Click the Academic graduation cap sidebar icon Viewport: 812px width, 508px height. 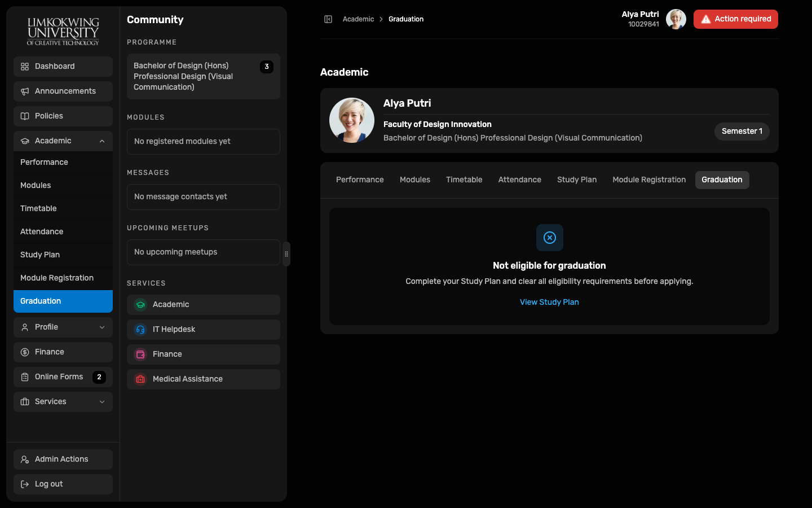pos(25,141)
